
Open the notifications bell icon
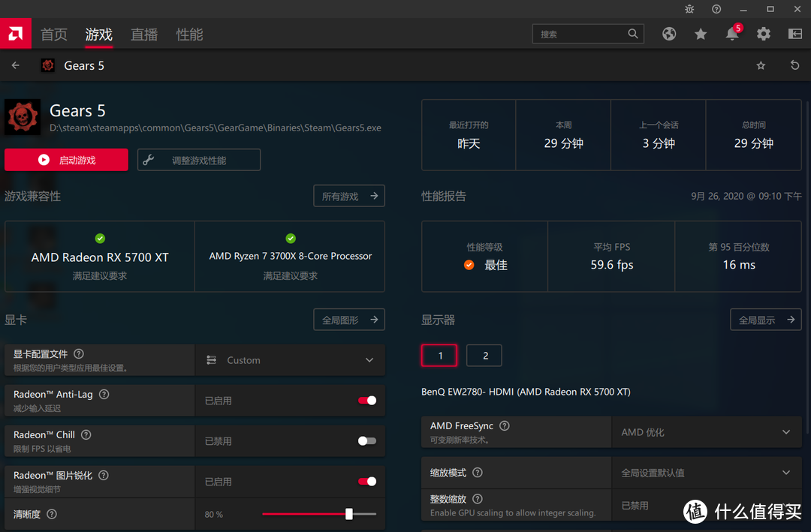[x=732, y=34]
